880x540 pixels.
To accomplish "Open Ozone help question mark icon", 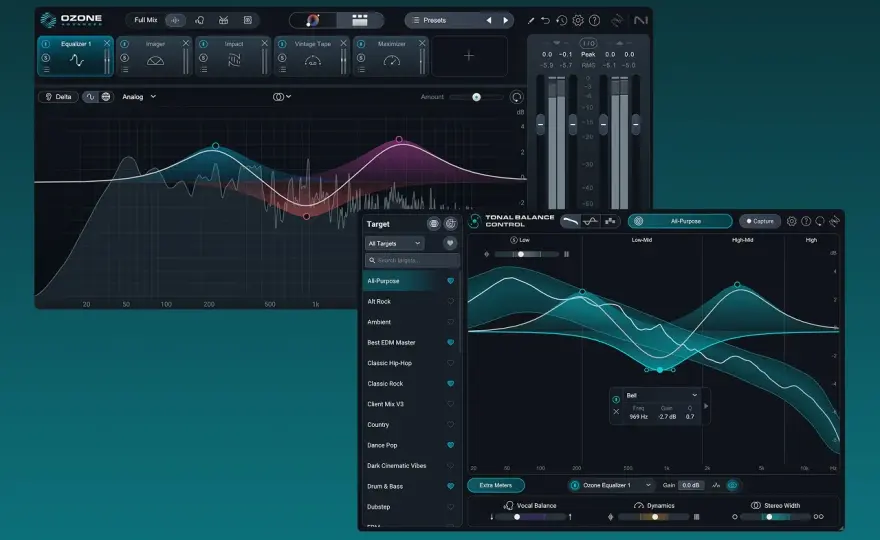I will [x=594, y=21].
